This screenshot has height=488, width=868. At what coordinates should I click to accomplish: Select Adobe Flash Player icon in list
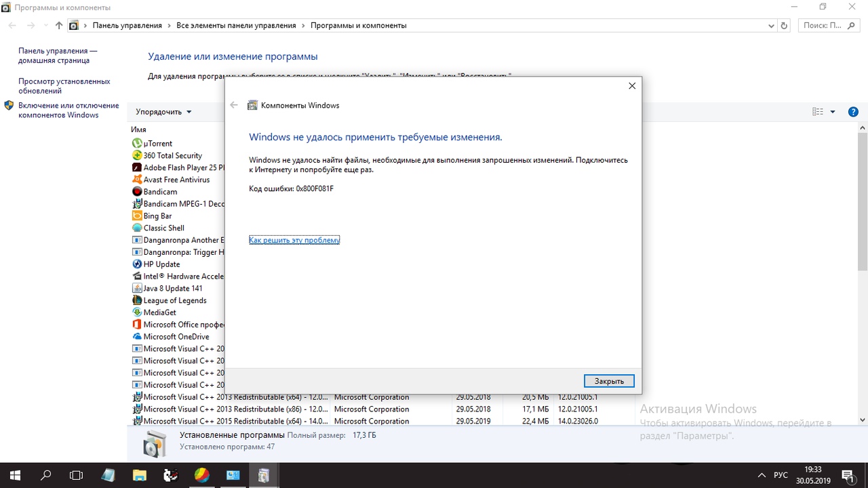coord(138,168)
